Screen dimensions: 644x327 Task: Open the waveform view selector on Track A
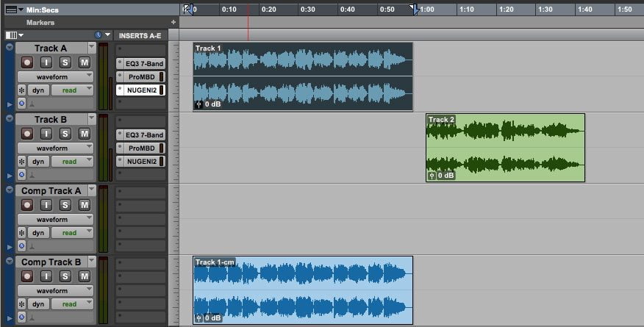(x=55, y=76)
